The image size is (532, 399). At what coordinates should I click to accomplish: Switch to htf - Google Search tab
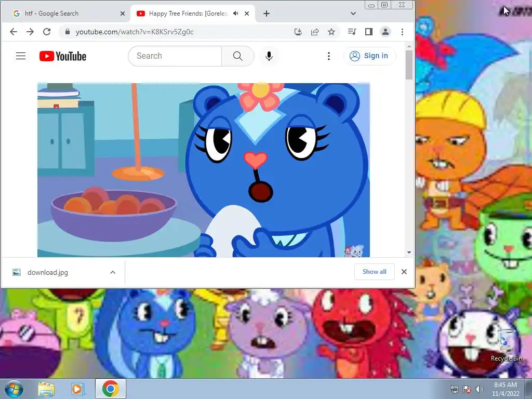(x=65, y=14)
